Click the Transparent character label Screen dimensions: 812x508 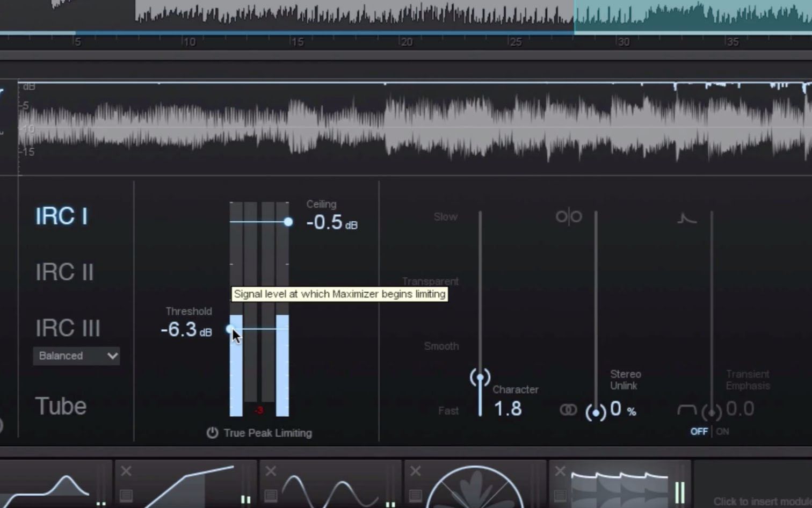point(430,281)
